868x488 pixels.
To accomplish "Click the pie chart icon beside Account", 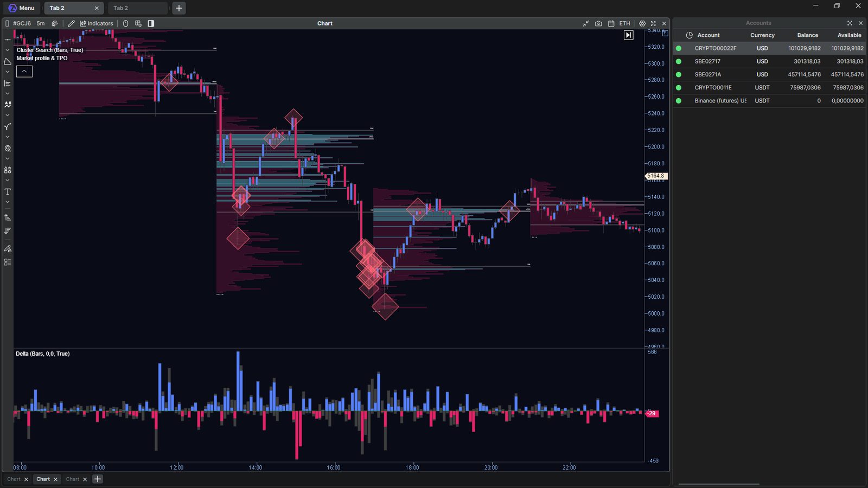I will click(x=690, y=35).
